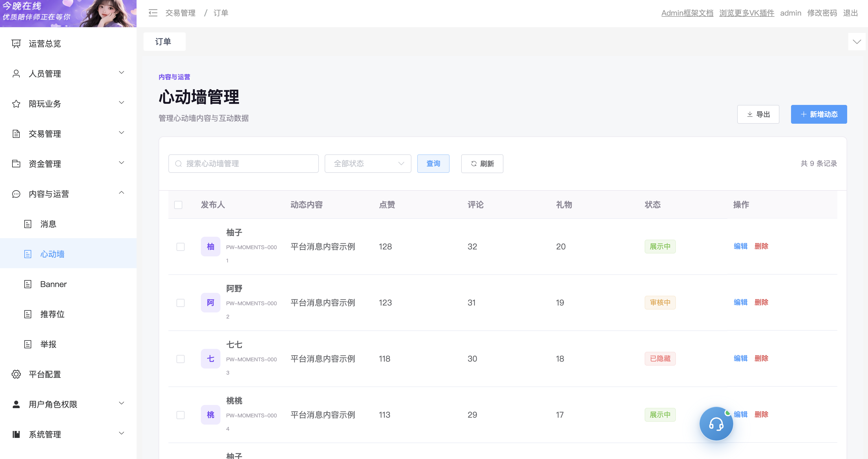868x459 pixels.
Task: Click the 平台配置 gear icon
Action: point(16,374)
